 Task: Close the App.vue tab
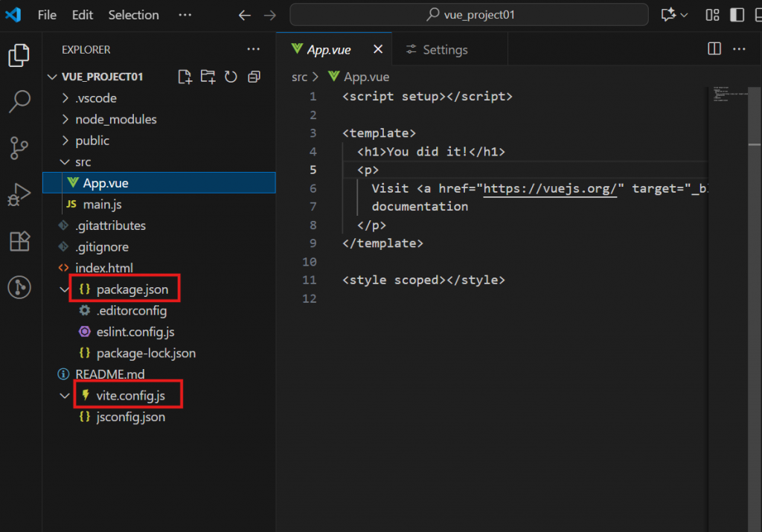click(377, 49)
